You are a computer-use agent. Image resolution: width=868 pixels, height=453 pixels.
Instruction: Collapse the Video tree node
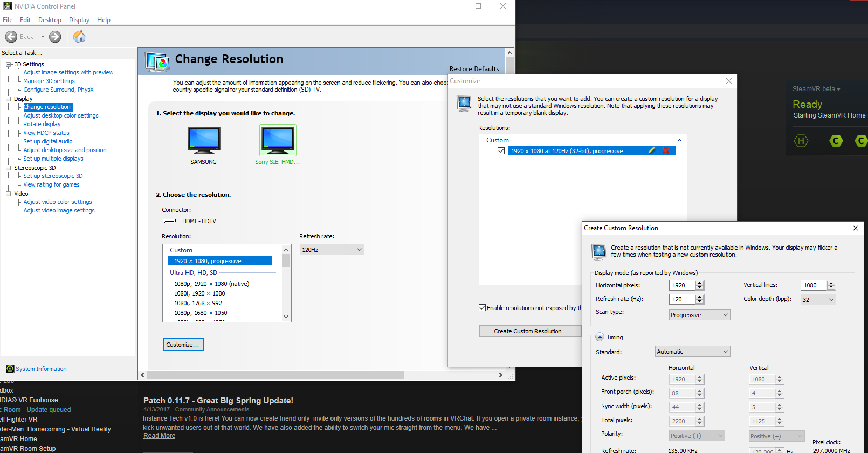pyautogui.click(x=9, y=194)
